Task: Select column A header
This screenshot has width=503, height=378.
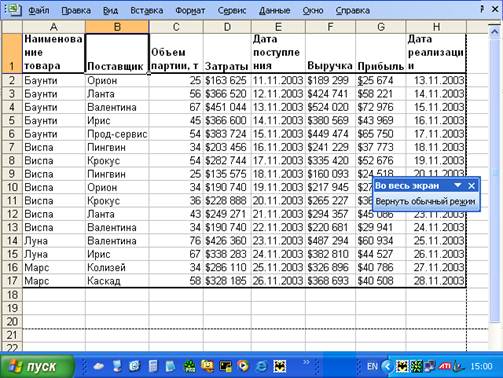Action: tap(54, 27)
